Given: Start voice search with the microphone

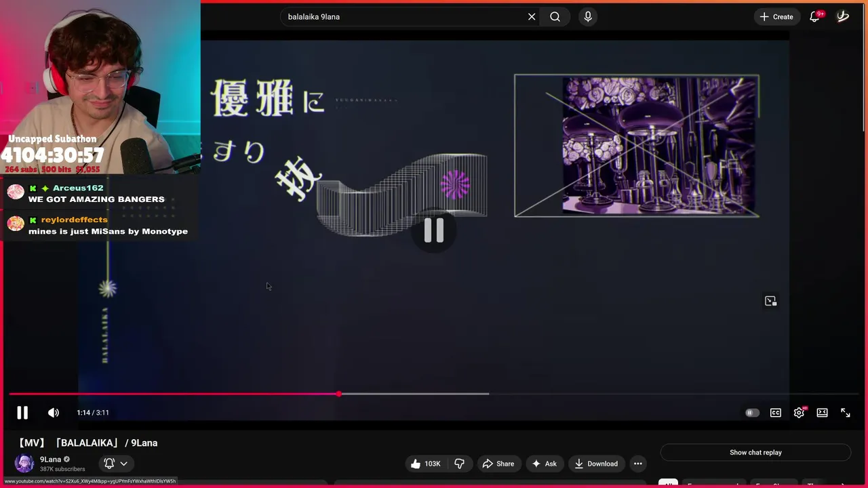Looking at the screenshot, I should coord(588,17).
